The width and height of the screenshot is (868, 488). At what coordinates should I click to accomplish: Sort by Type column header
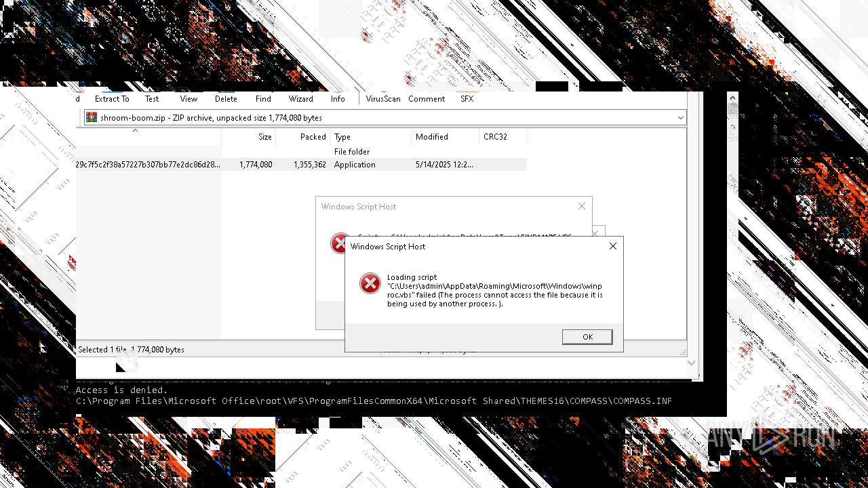pyautogui.click(x=370, y=137)
